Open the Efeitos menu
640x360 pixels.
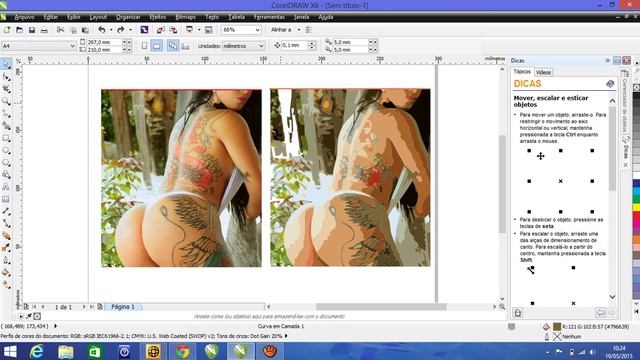[x=158, y=17]
